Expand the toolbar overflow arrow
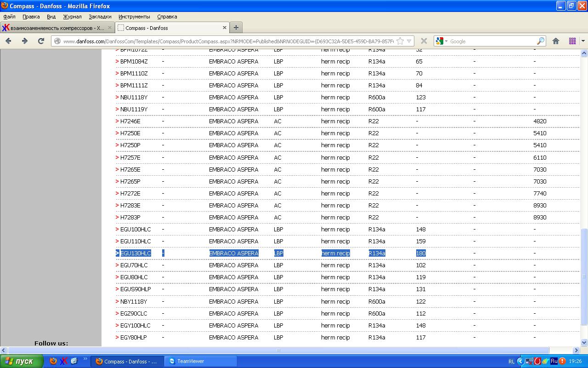 tap(583, 41)
